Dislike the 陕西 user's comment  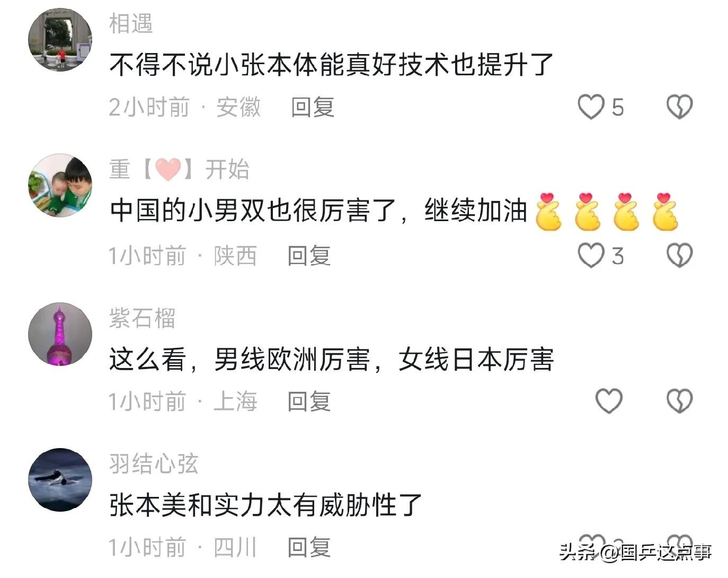tap(679, 256)
